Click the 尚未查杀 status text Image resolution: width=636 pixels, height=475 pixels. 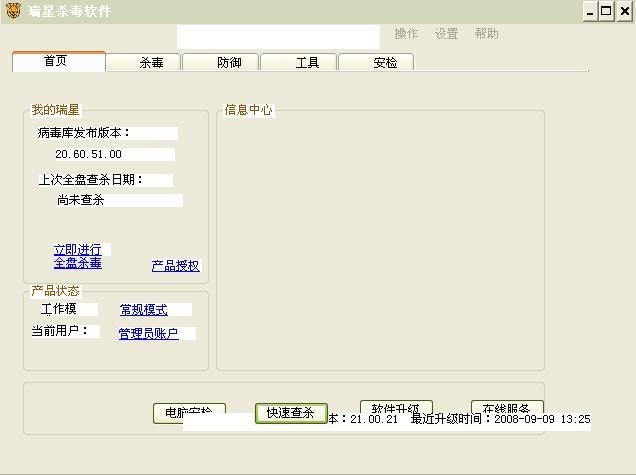tap(80, 200)
